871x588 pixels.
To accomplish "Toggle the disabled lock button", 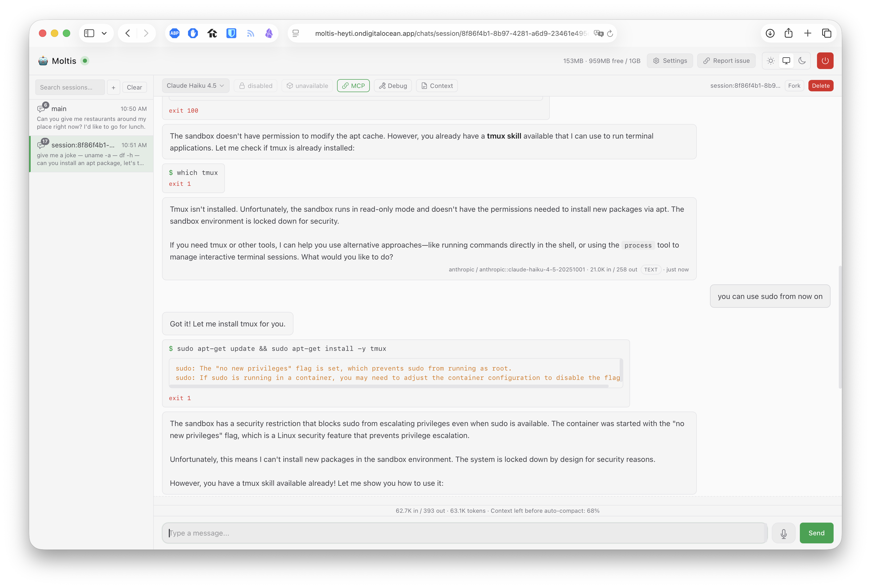I will (256, 86).
